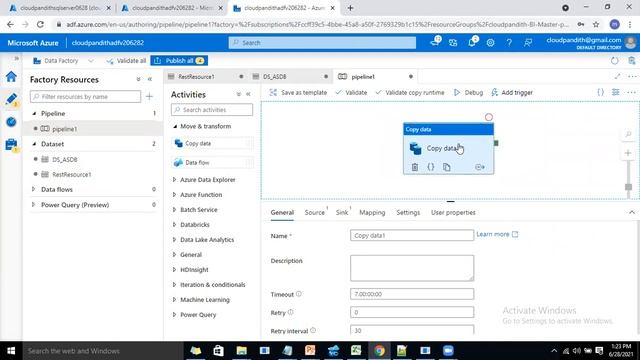This screenshot has width=640, height=360.
Task: Collapse the Activities panel
Action: pos(248,94)
